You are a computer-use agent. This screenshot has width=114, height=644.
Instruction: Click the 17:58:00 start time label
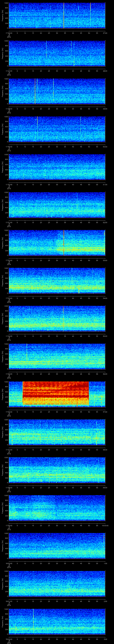(x=9, y=487)
